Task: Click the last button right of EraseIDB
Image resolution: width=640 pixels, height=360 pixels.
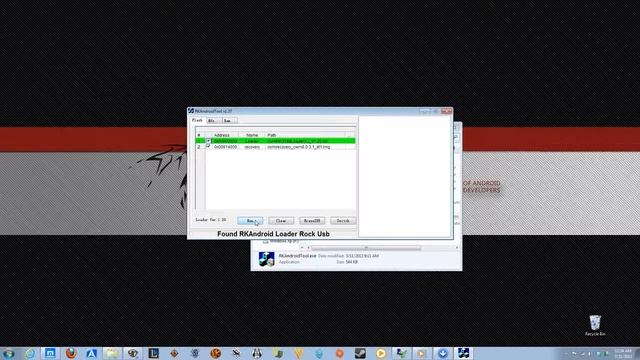Action: pos(343,221)
